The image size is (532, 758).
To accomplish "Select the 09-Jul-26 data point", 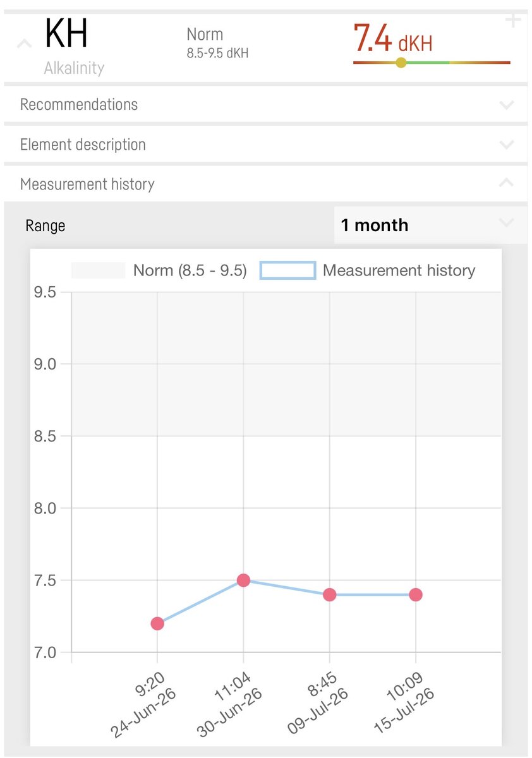I will pyautogui.click(x=329, y=594).
